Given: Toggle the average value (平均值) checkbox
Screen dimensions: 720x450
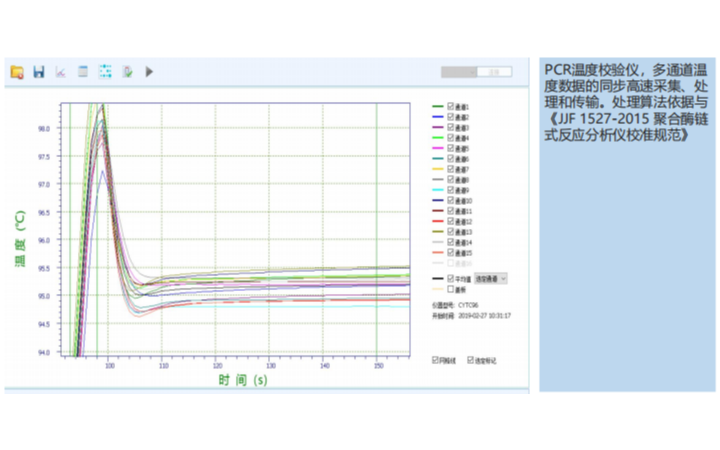Looking at the screenshot, I should pos(450,278).
